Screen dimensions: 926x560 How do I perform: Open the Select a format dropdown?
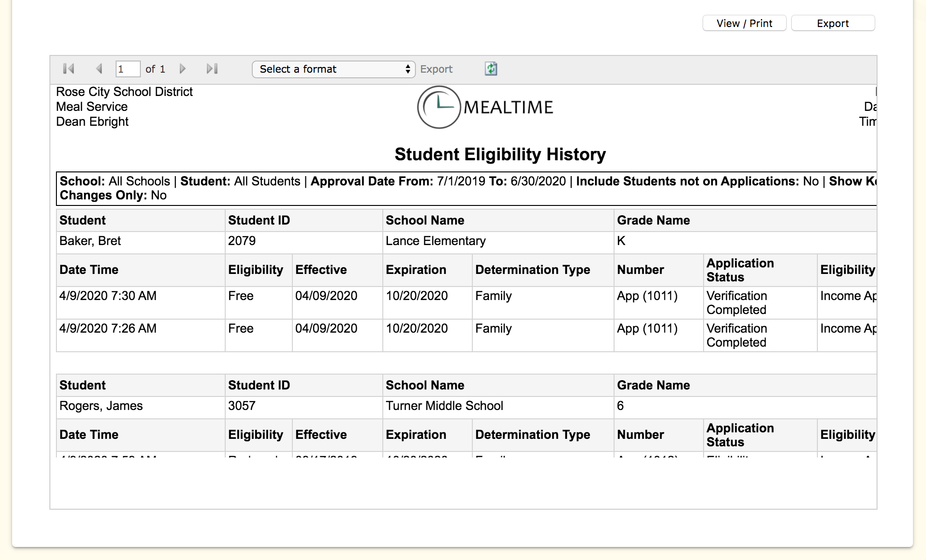pos(333,69)
